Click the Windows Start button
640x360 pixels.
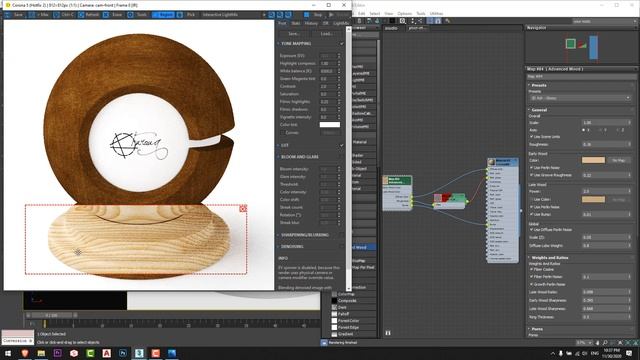point(8,353)
